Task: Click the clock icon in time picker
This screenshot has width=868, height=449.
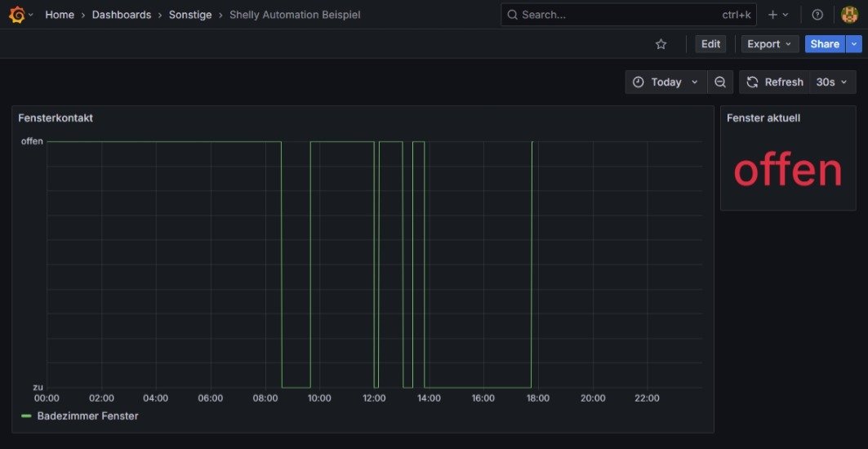Action: point(639,82)
